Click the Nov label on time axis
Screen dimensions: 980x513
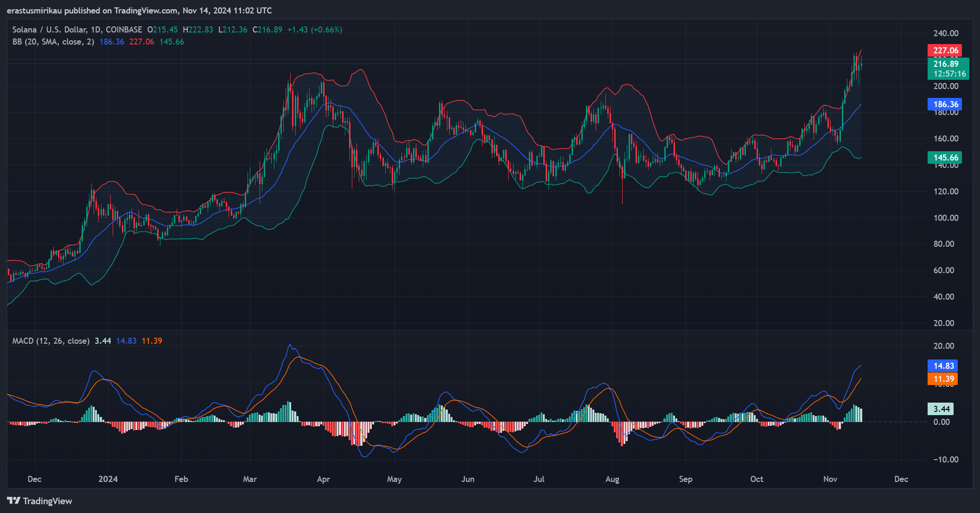pos(830,479)
